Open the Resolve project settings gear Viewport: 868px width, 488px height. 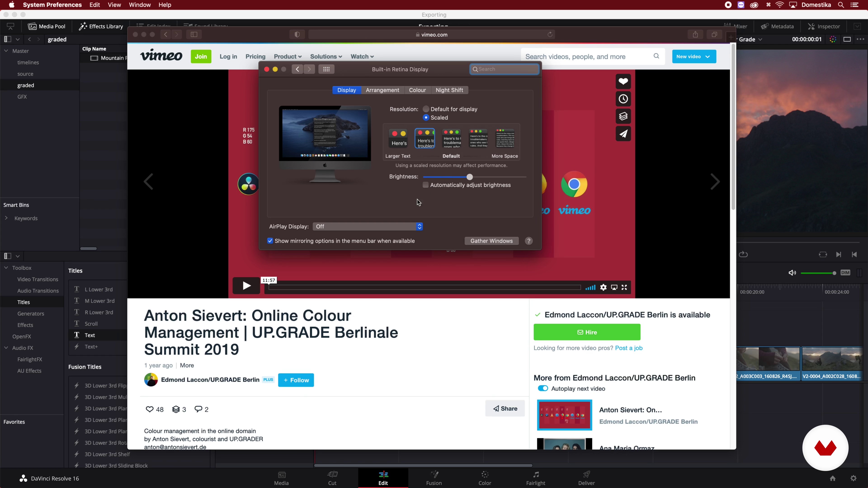click(x=854, y=478)
